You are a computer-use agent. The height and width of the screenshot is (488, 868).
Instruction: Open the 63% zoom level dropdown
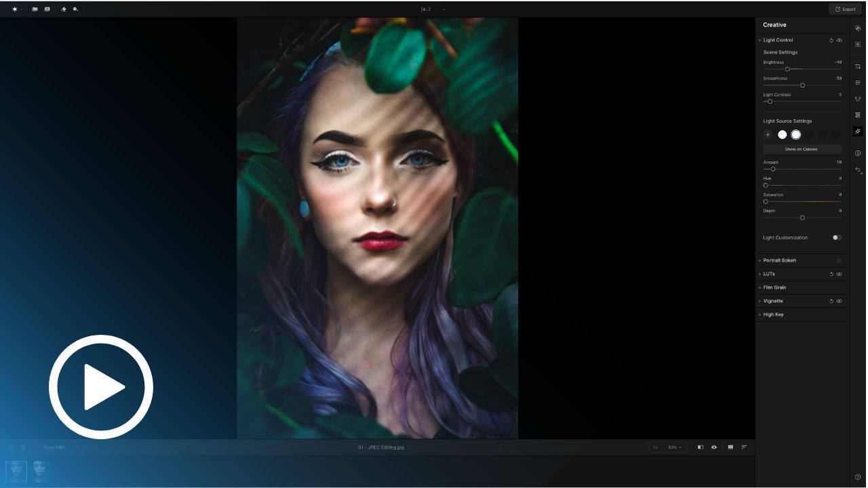click(x=675, y=447)
